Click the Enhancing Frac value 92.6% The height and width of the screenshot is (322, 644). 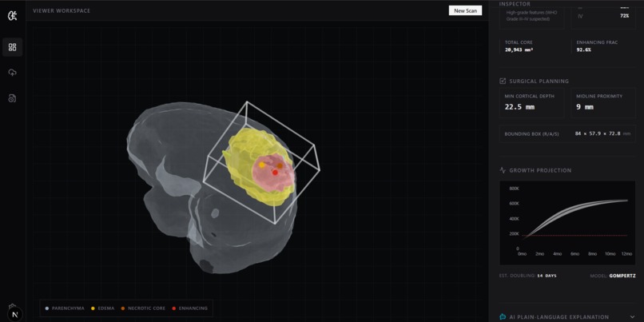(x=583, y=50)
